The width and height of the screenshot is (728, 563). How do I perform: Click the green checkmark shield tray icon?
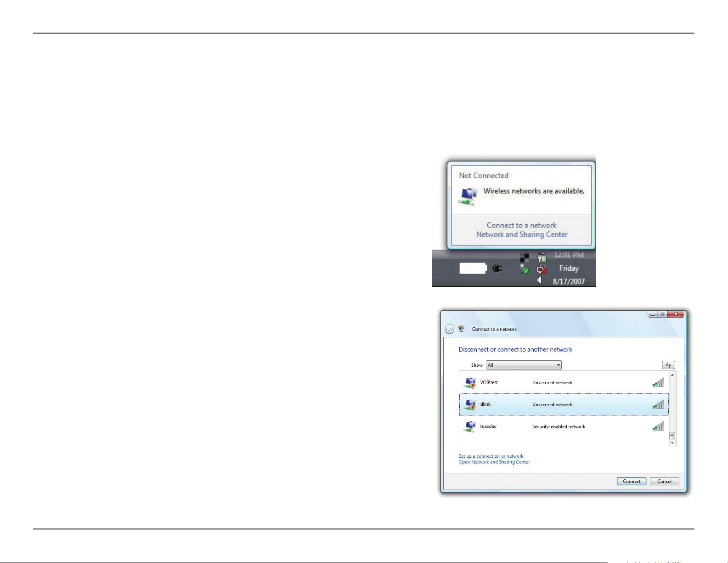click(525, 269)
